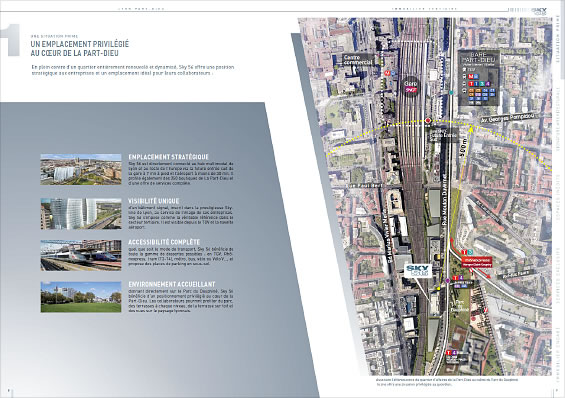The image size is (565, 398).
Task: Open the Lyon city skyline thumbnail photo
Action: coord(81,169)
